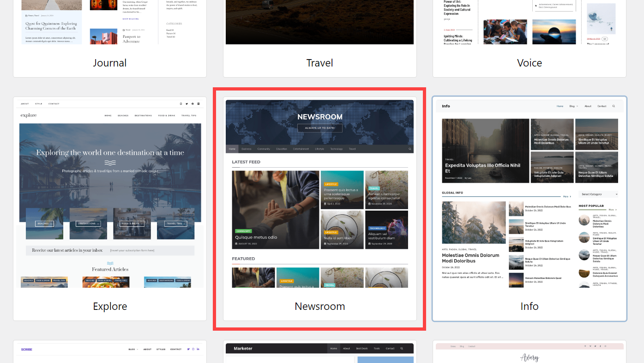
Task: Click Destinations in Explore preview menu
Action: point(143,115)
